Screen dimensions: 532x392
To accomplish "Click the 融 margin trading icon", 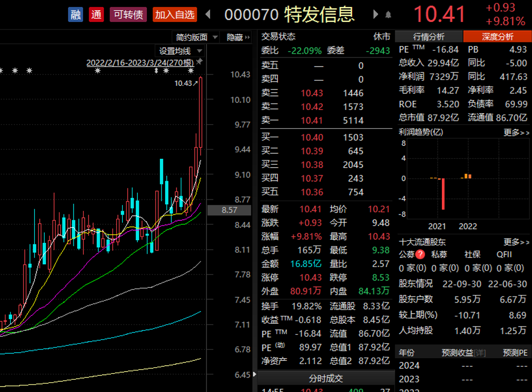I will tap(75, 14).
